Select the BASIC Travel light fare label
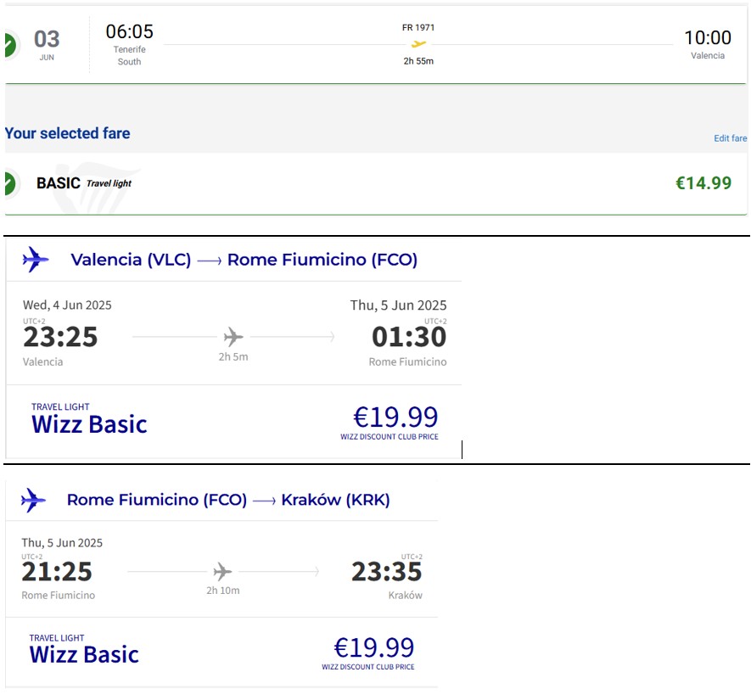The width and height of the screenshot is (751, 700). [84, 183]
